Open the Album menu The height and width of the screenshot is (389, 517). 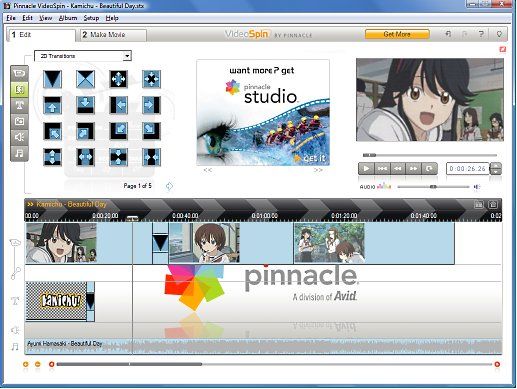(x=68, y=18)
